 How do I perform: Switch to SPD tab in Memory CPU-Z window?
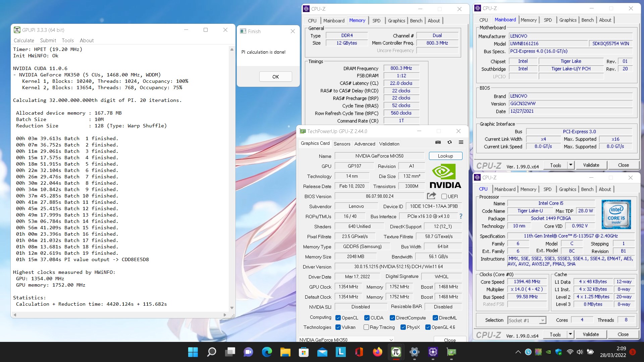[x=376, y=20]
